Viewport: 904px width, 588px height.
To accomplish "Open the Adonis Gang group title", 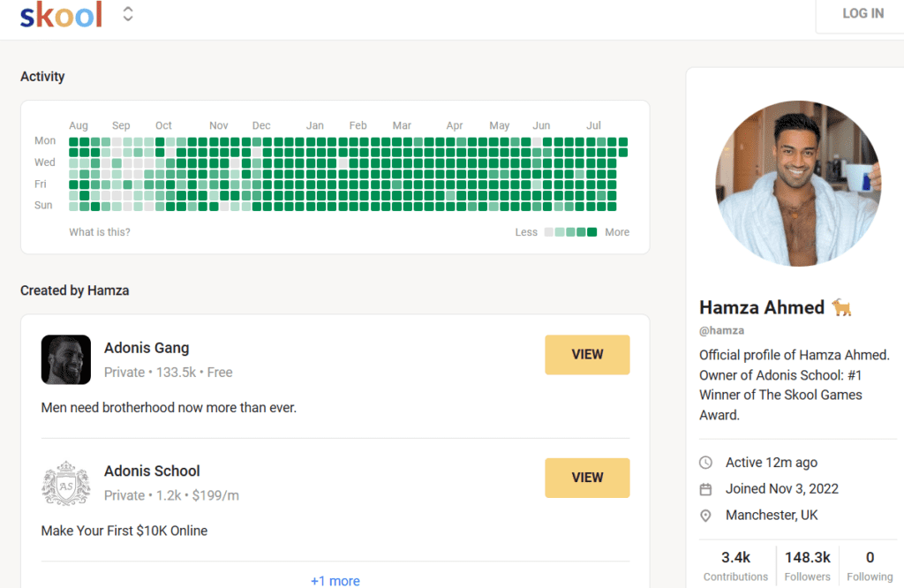I will 147,348.
